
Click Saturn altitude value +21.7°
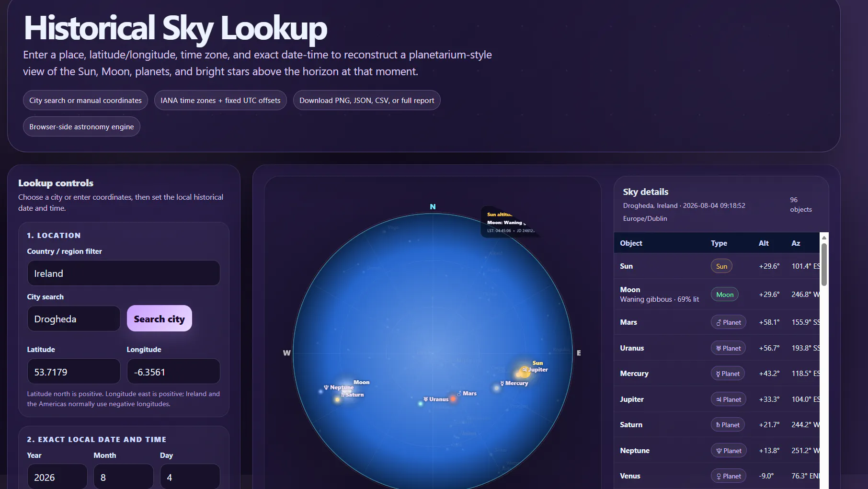(x=769, y=425)
